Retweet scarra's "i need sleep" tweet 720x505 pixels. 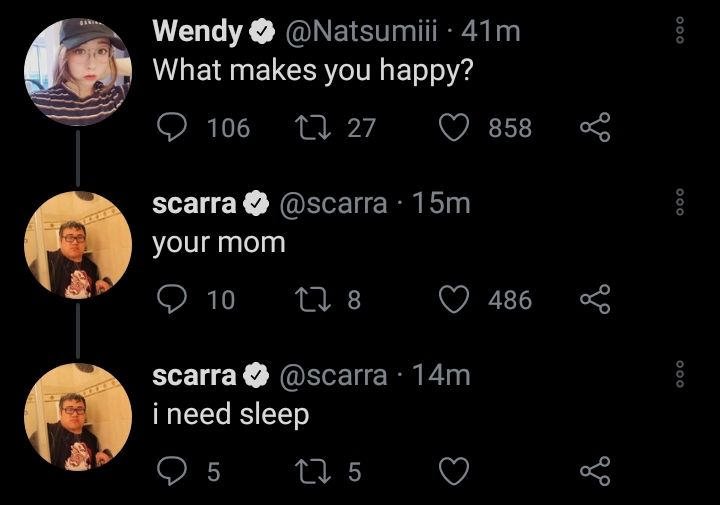pyautogui.click(x=309, y=471)
